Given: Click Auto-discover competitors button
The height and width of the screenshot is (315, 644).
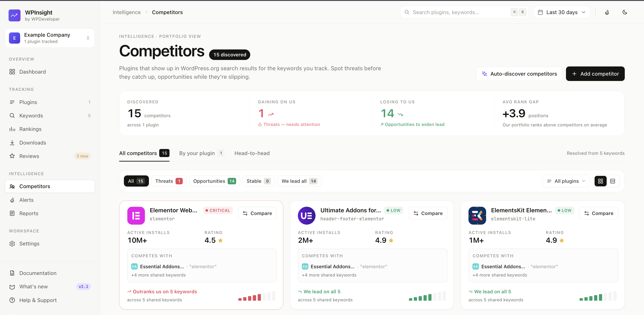Looking at the screenshot, I should coord(519,74).
